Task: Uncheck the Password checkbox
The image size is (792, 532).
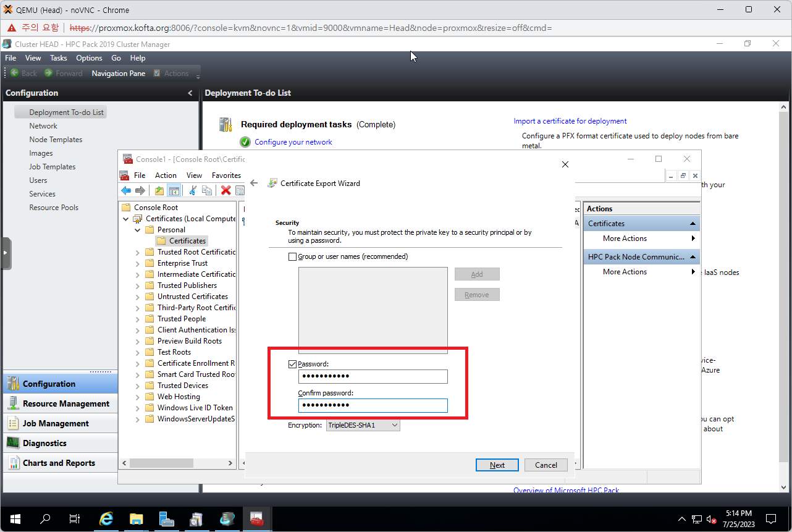Action: tap(293, 364)
